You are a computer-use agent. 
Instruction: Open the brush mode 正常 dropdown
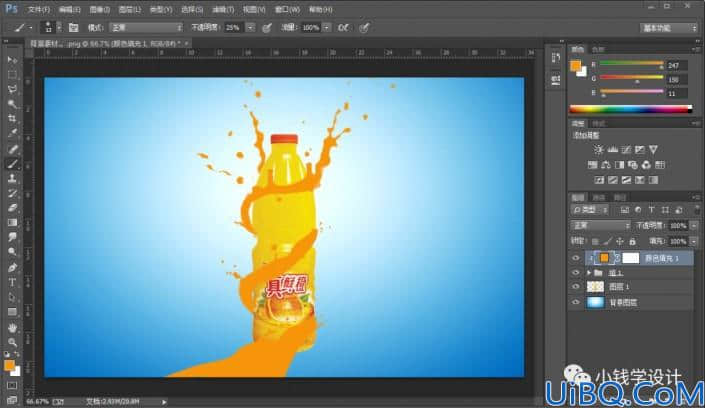click(146, 28)
